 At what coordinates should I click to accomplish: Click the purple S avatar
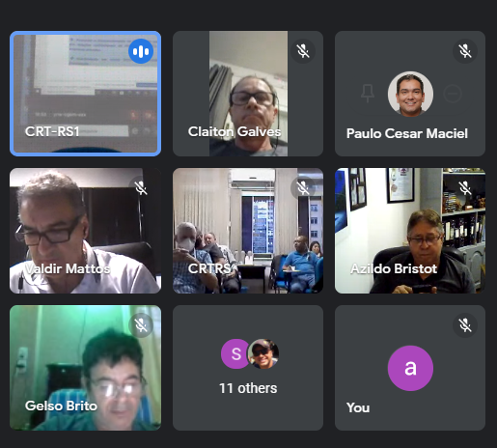click(235, 353)
